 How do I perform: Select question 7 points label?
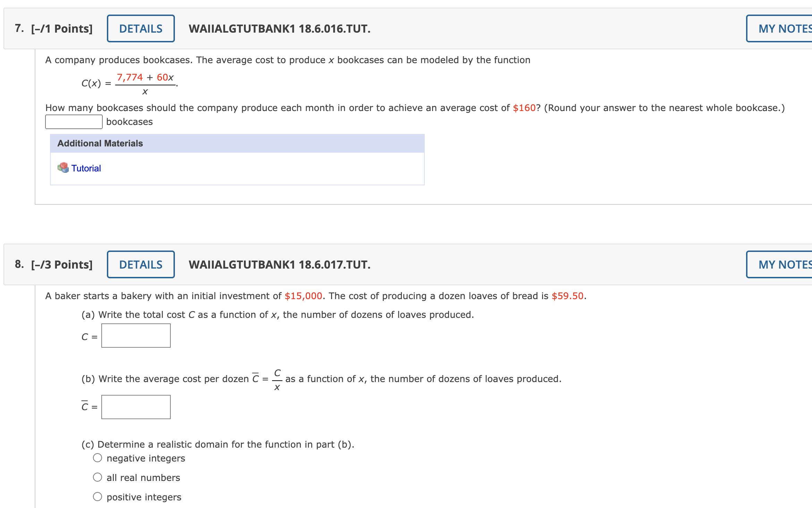click(61, 28)
